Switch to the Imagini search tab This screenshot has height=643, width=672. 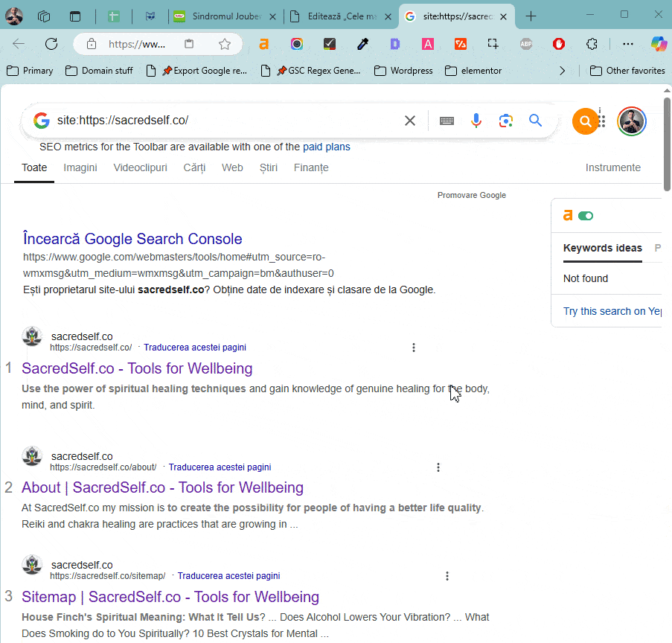(x=80, y=167)
